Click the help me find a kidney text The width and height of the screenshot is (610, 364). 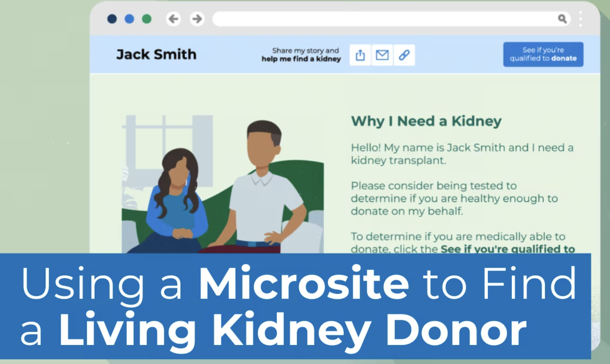point(301,59)
